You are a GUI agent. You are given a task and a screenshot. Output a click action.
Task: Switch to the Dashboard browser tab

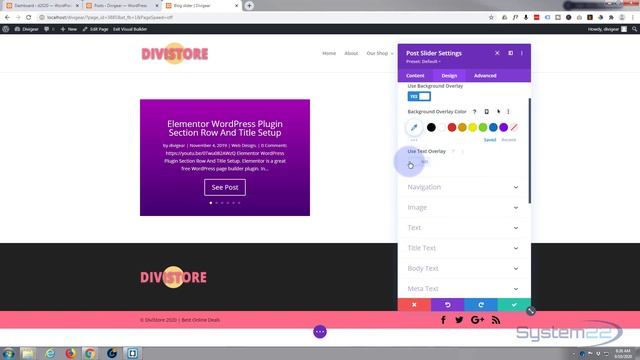[41, 6]
